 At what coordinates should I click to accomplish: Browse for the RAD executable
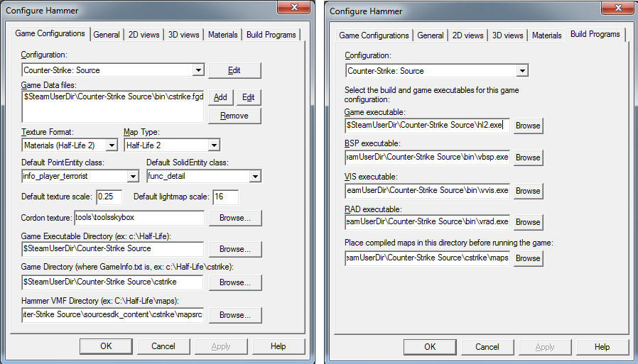pyautogui.click(x=528, y=222)
